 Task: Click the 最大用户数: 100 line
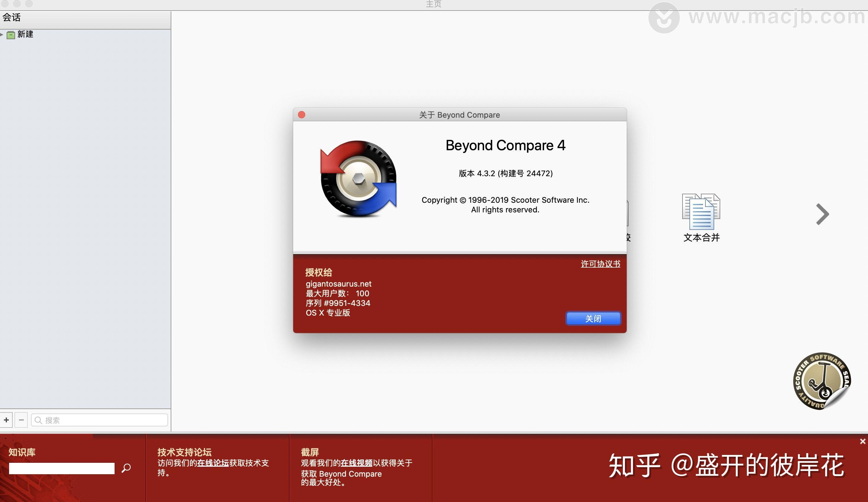pyautogui.click(x=337, y=294)
